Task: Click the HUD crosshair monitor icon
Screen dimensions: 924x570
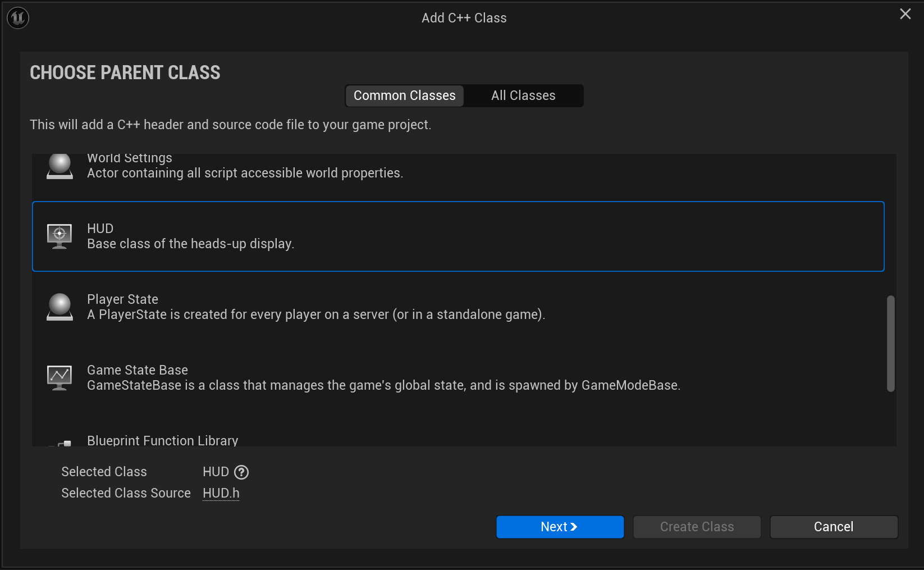Action: (60, 236)
